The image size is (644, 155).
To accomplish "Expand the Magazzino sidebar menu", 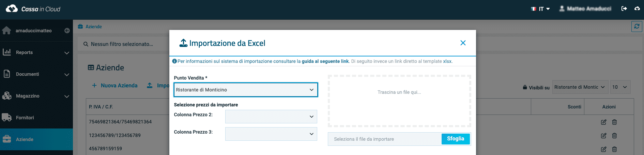I will (36, 96).
